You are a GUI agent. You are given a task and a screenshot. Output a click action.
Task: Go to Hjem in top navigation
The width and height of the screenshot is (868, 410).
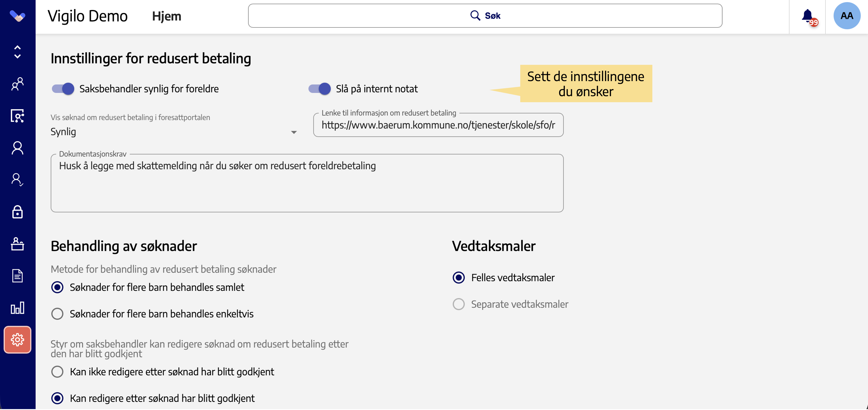(x=166, y=16)
